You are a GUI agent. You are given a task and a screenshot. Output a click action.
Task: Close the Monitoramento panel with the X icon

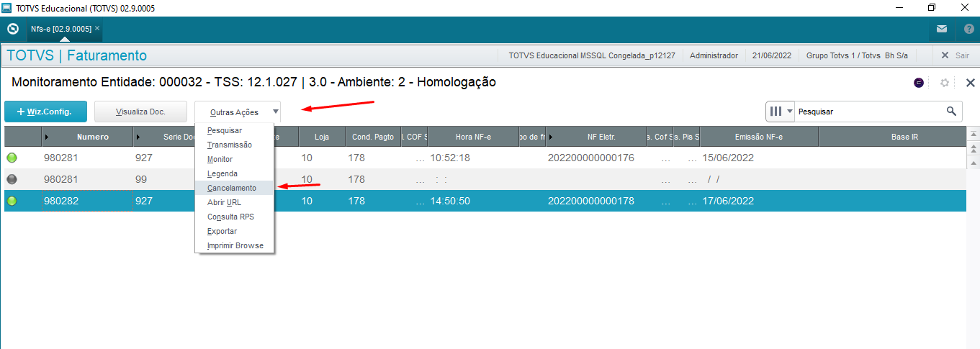point(970,83)
